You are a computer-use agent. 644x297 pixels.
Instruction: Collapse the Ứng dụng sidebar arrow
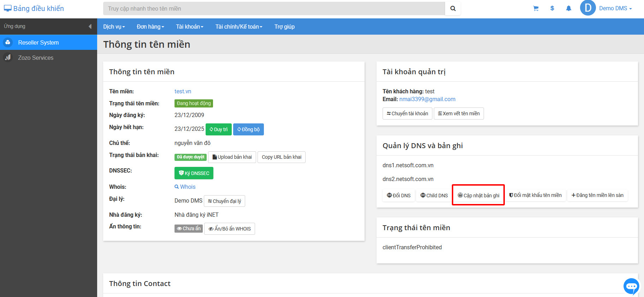tap(90, 27)
